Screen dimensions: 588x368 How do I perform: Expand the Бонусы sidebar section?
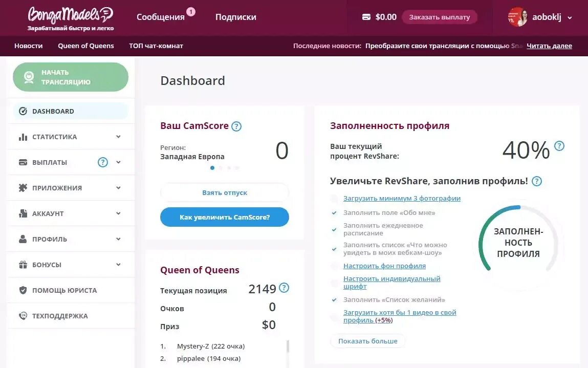pos(119,264)
